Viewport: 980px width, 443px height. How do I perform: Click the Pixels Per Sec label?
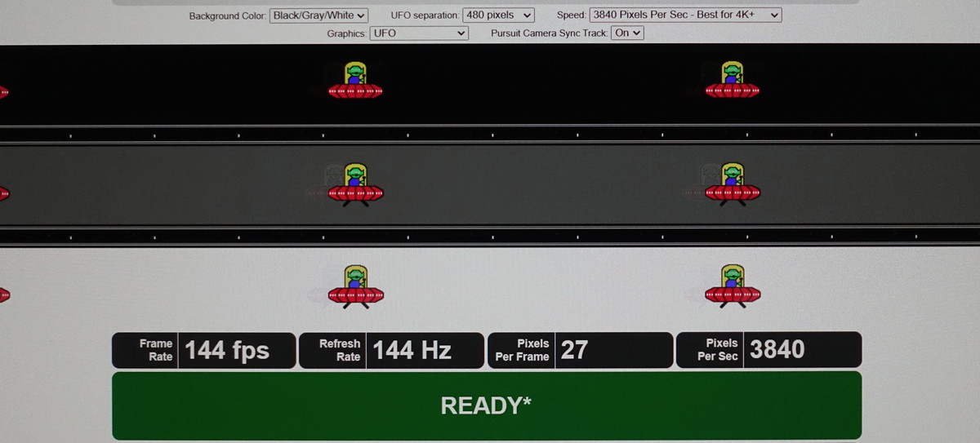coord(718,349)
